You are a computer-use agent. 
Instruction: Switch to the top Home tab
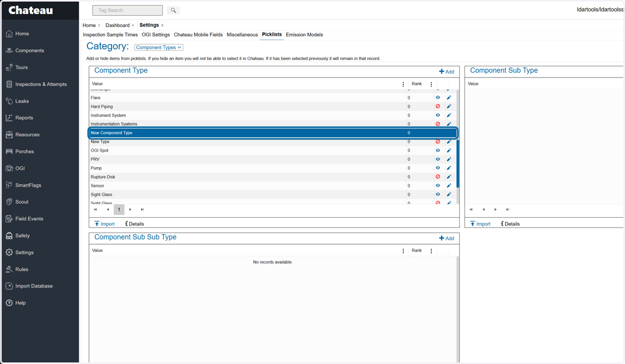89,25
